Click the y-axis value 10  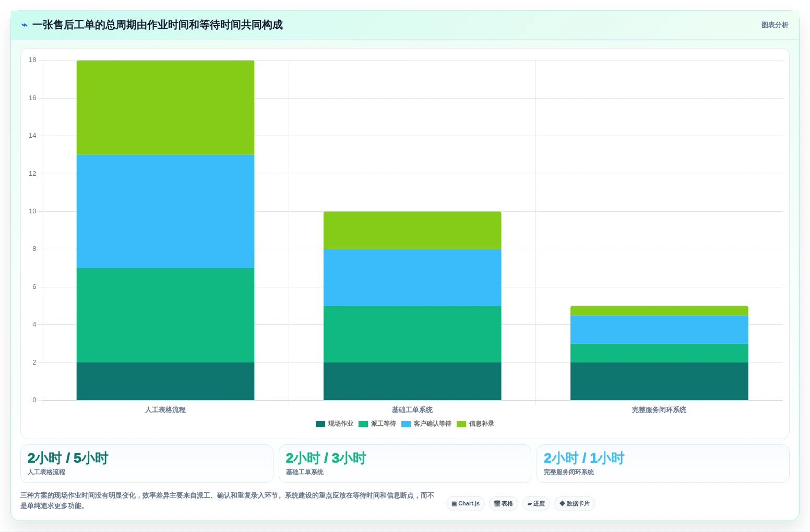pos(32,211)
